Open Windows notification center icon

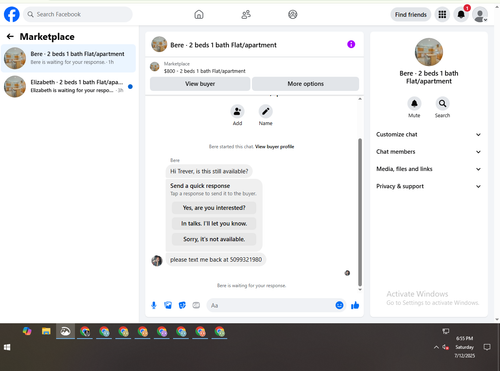point(487,347)
